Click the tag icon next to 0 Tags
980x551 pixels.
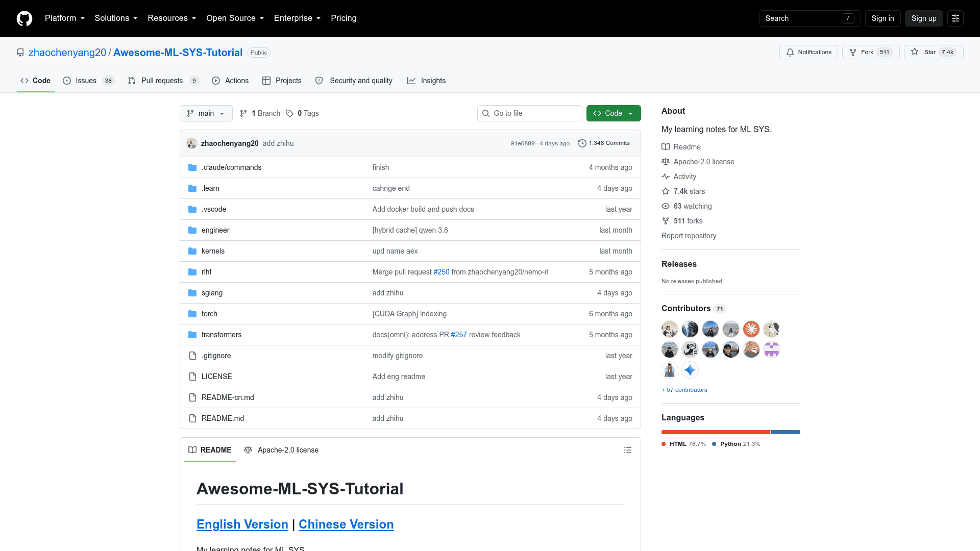pos(289,113)
